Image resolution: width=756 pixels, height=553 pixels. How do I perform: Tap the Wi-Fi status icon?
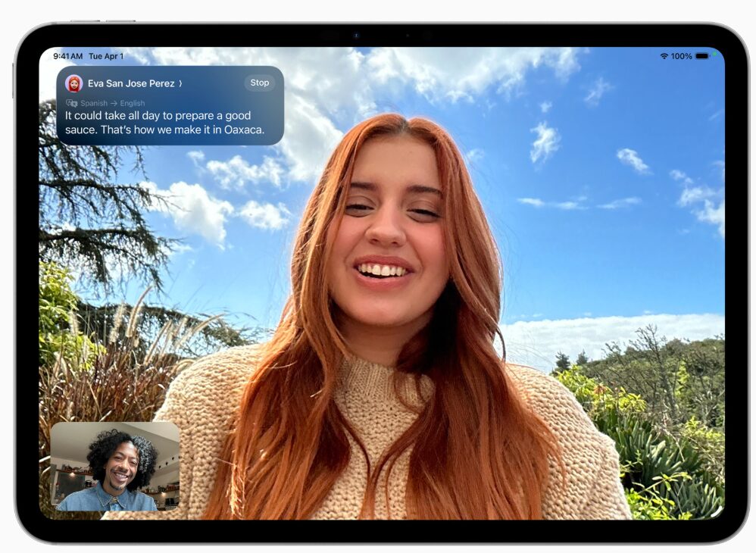[x=664, y=56]
